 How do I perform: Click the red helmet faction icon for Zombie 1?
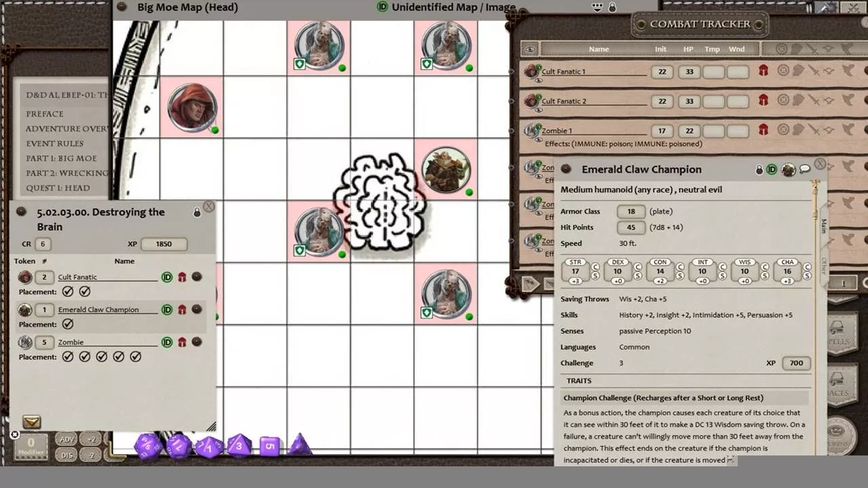763,129
